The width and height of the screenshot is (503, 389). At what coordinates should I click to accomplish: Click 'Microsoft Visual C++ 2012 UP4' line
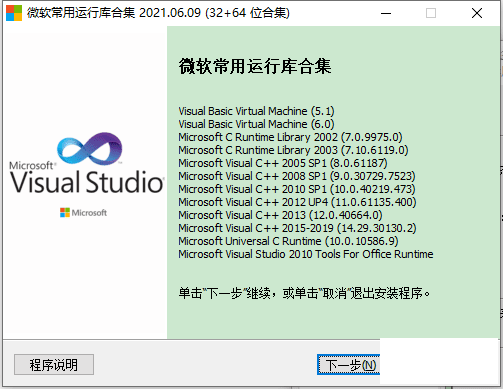click(297, 202)
